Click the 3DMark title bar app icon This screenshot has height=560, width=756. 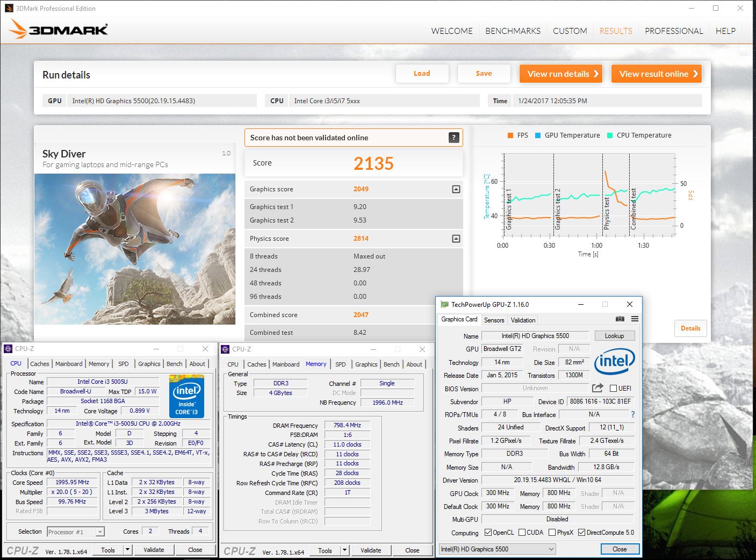click(x=9, y=9)
